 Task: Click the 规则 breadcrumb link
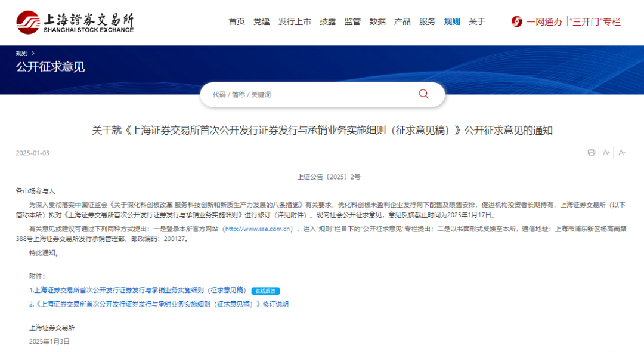point(20,53)
